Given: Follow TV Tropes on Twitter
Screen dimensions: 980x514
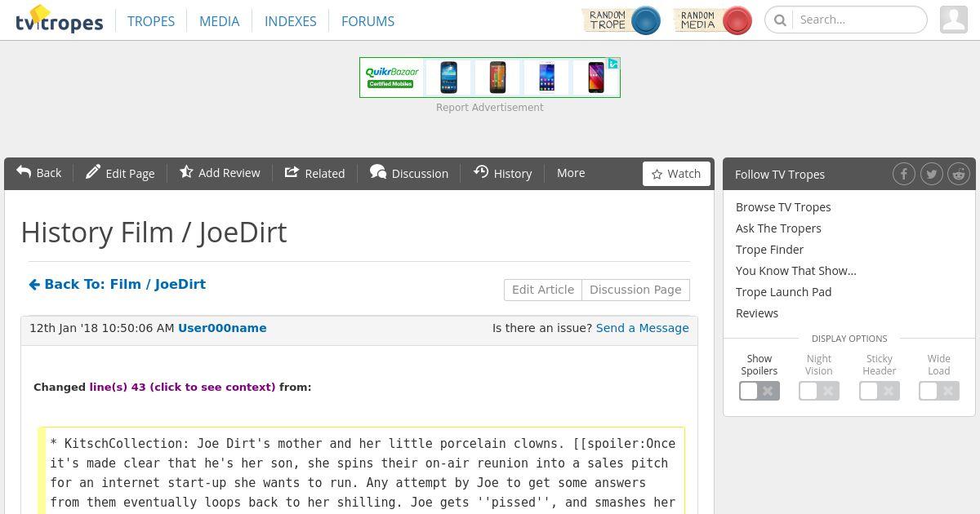Looking at the screenshot, I should pos(931,174).
